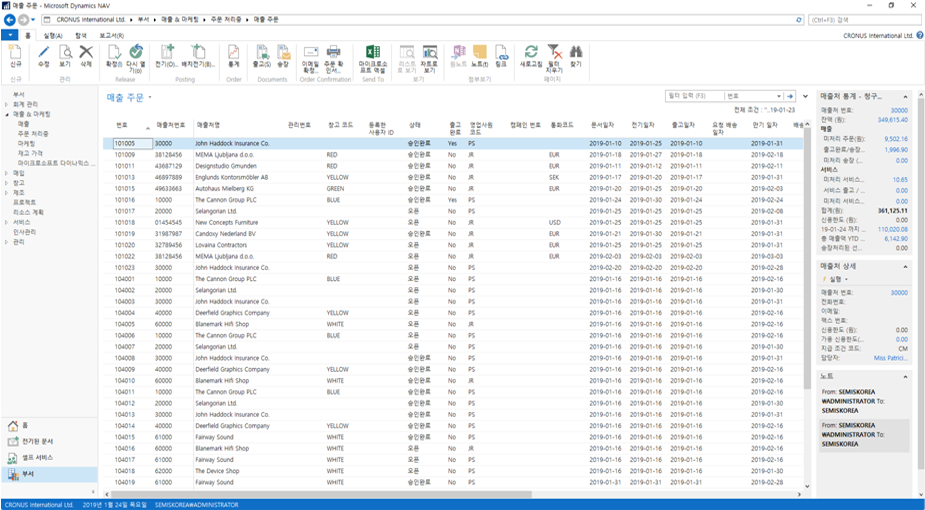Click the 110,020.08 value link
Viewport: 925px width, 510px height.
pyautogui.click(x=893, y=229)
